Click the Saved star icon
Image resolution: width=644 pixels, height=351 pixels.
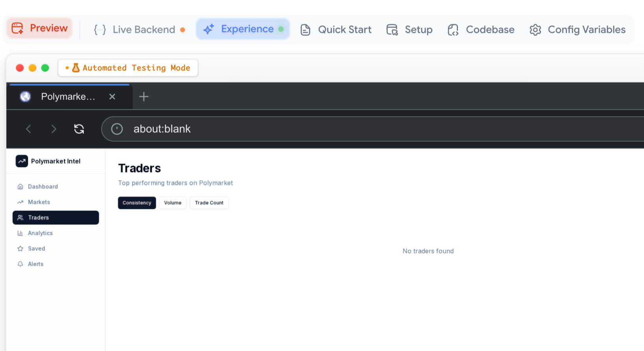20,249
